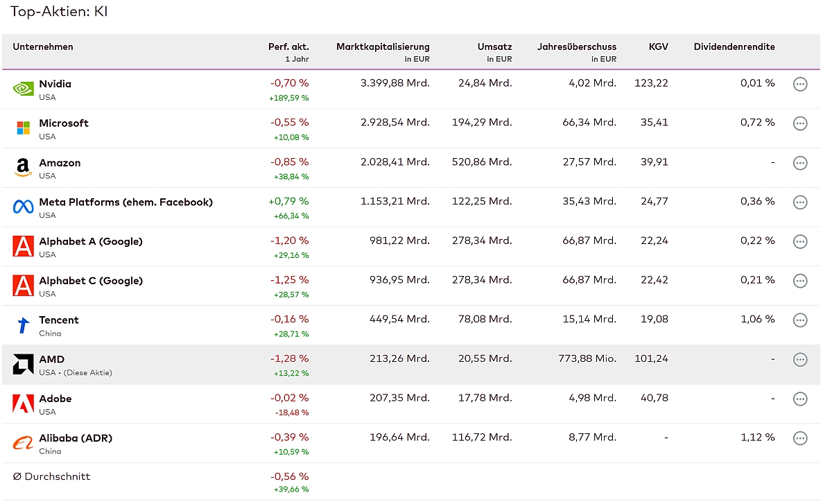Screen dimensions: 832x504
Task: Open the Adobe stock link
Action: click(x=55, y=399)
